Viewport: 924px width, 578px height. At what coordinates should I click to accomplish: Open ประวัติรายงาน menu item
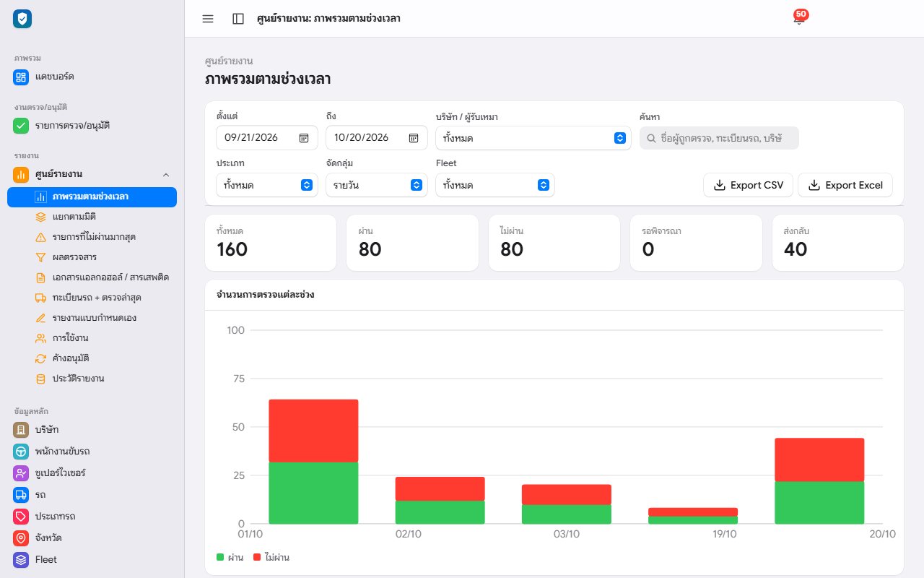click(92, 379)
